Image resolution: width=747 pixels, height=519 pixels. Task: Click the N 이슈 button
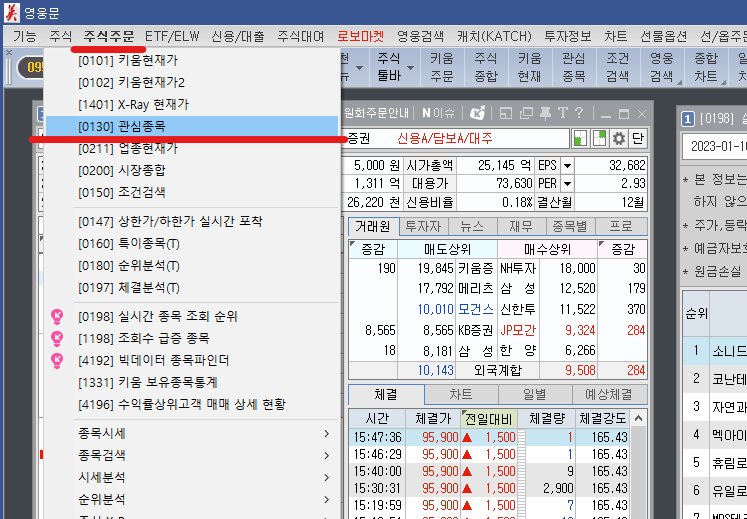(438, 113)
